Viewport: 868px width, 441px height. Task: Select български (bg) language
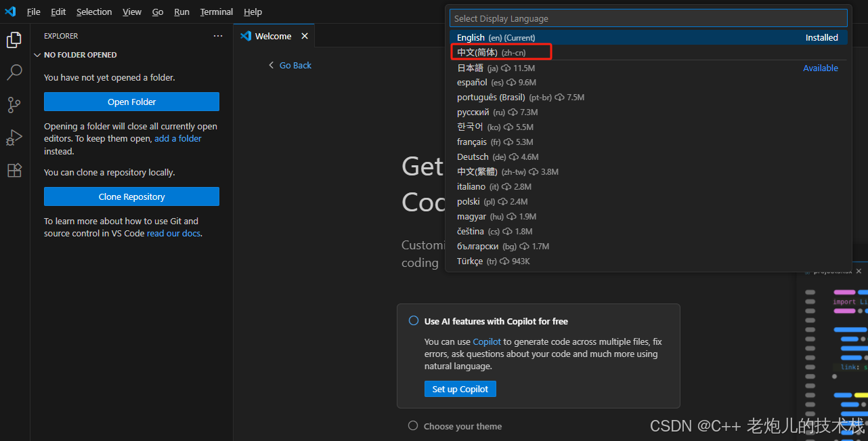pos(649,247)
